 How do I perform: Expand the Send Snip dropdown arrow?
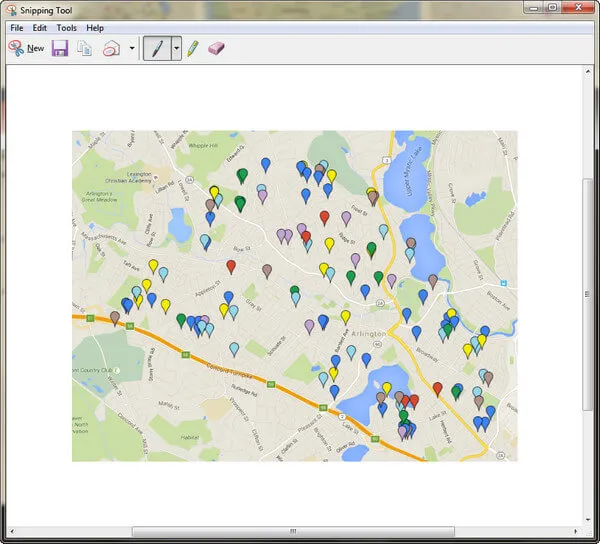131,48
